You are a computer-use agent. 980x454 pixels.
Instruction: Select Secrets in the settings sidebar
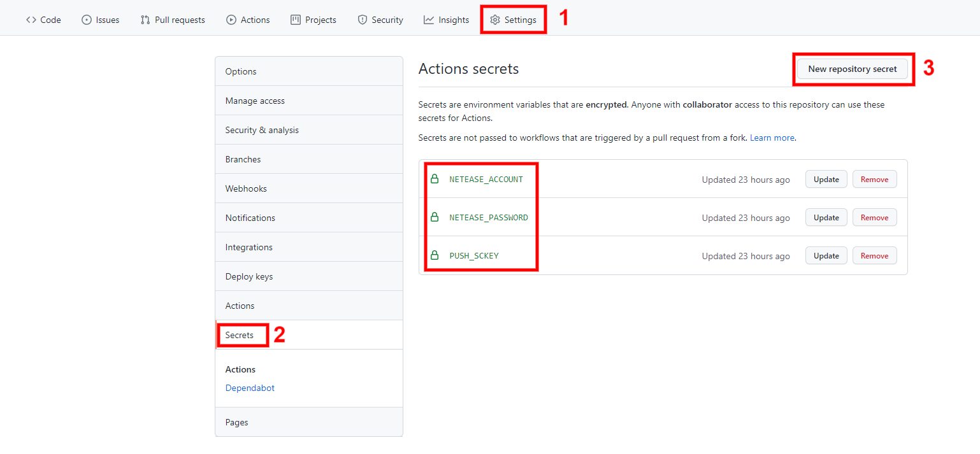(240, 335)
